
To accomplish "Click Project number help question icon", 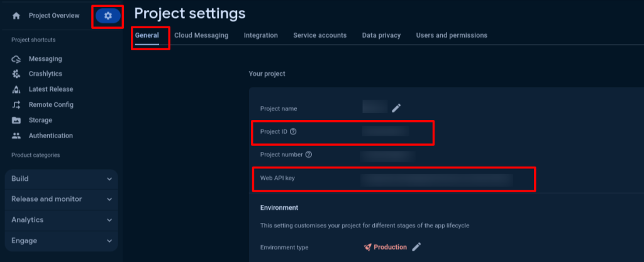I will [x=309, y=155].
